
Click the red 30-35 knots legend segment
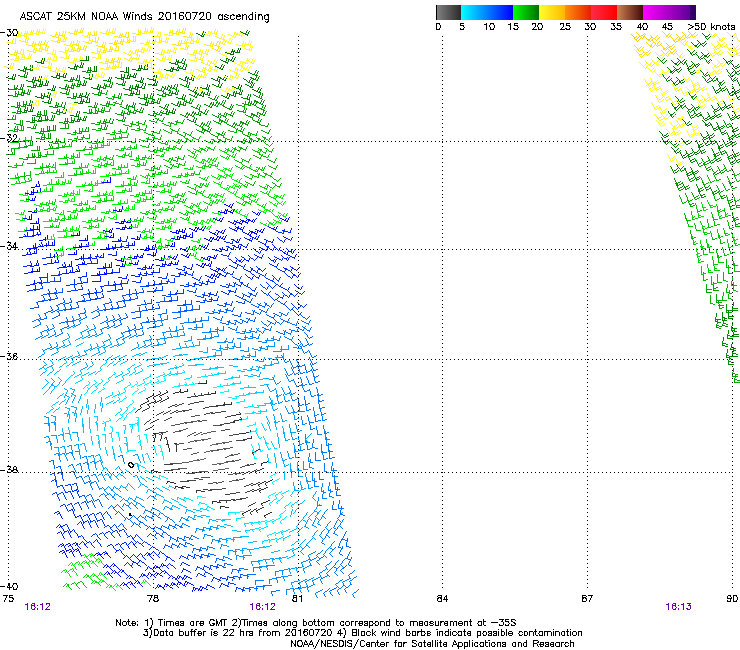point(604,12)
